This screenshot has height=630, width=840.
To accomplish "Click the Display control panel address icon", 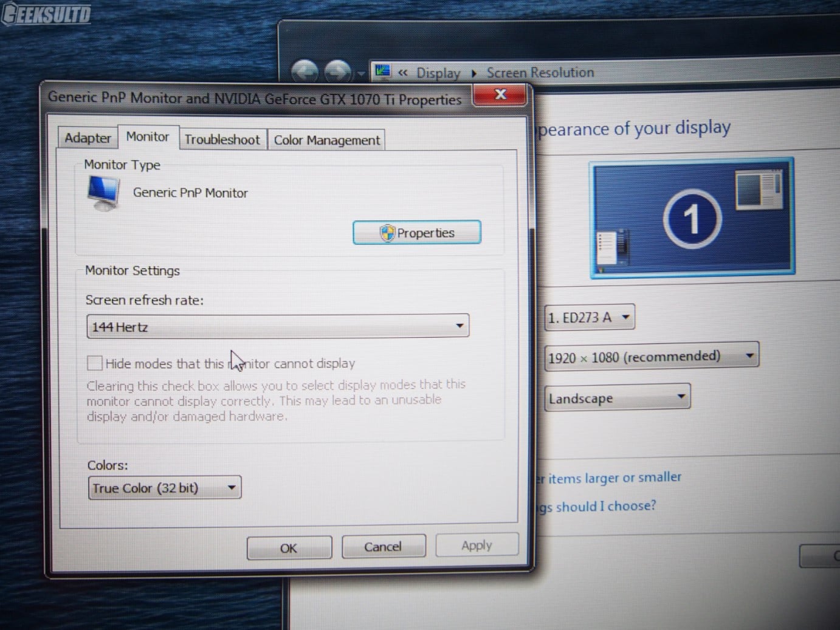I will point(382,72).
